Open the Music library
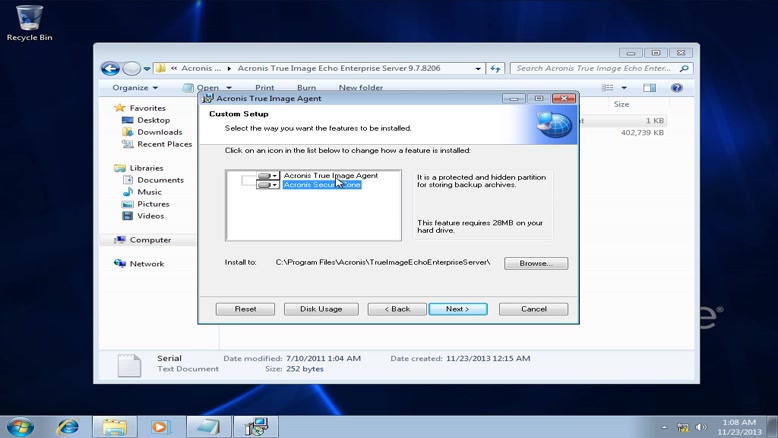 tap(149, 192)
